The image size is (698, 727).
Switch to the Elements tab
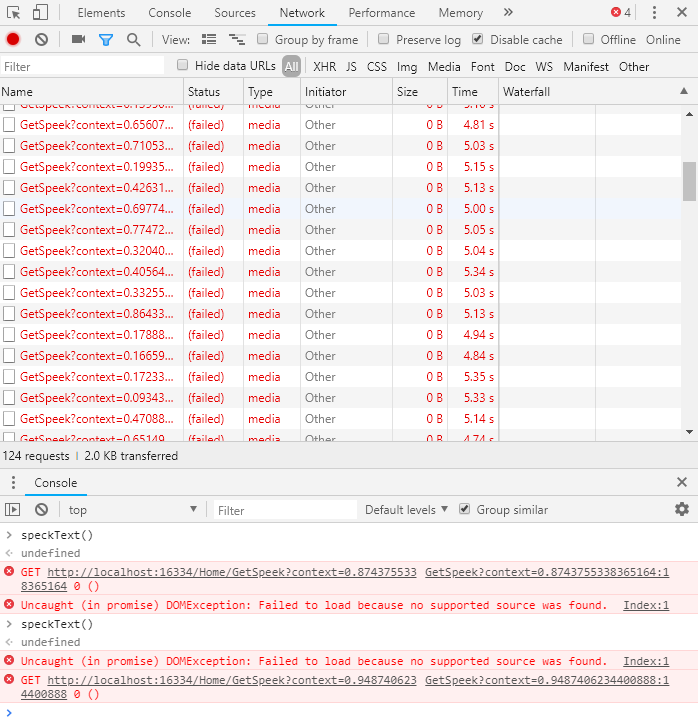101,13
